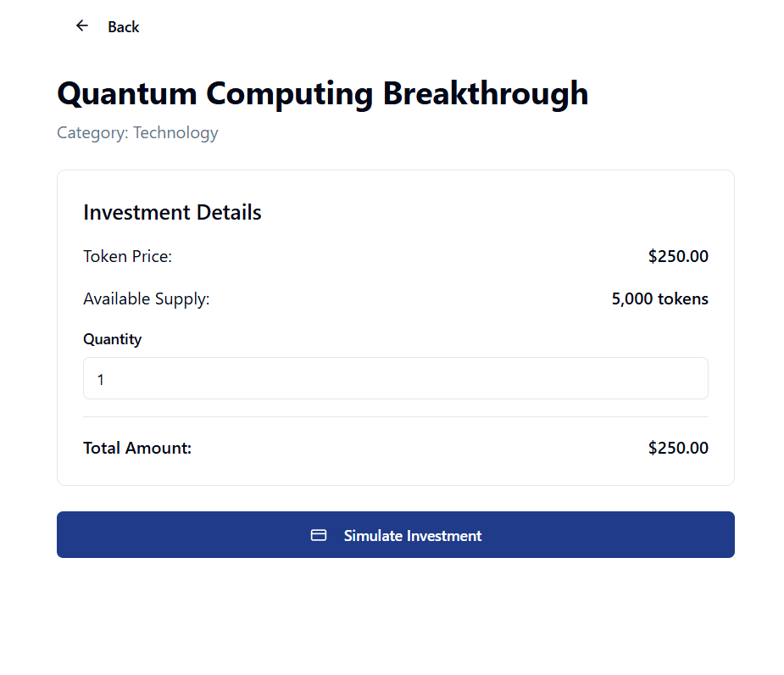
Task: Click the word Breakthrough in the title
Action: tap(485, 93)
